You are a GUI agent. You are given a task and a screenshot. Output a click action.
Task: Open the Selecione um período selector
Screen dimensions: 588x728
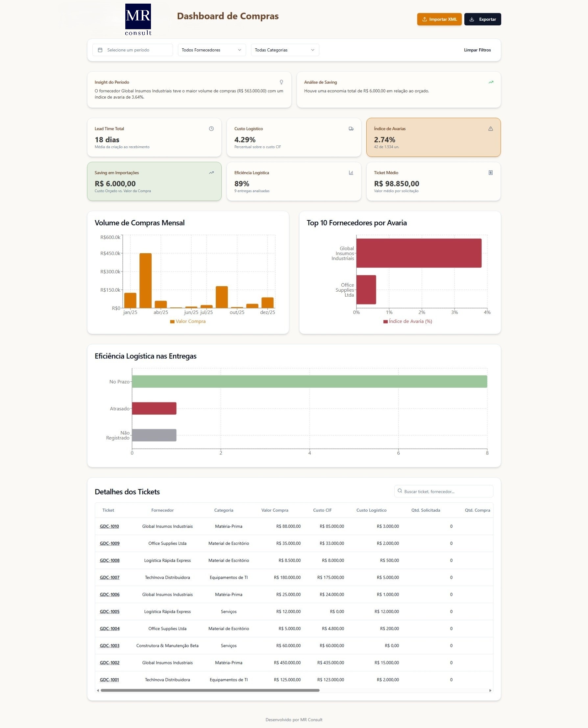133,50
